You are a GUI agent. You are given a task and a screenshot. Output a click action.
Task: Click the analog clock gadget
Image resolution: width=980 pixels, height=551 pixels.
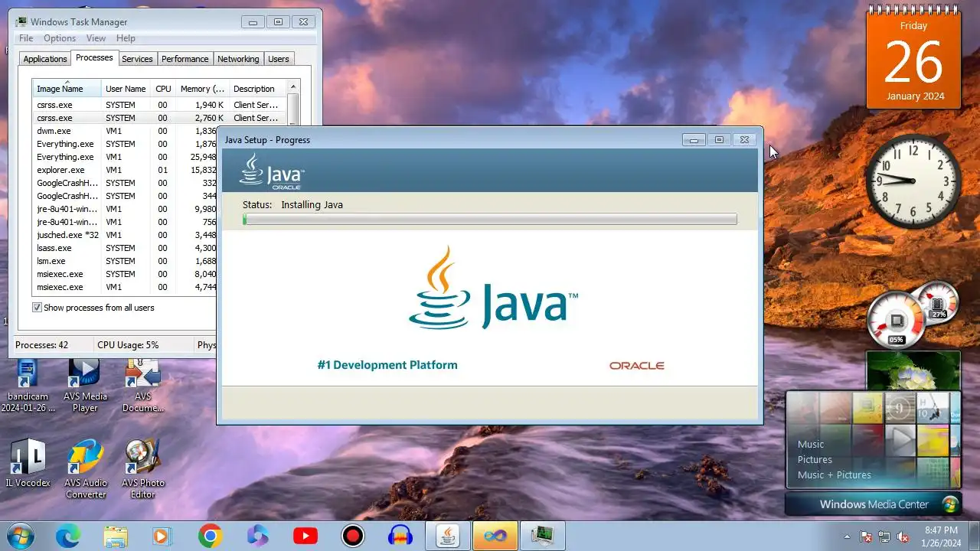pos(913,181)
